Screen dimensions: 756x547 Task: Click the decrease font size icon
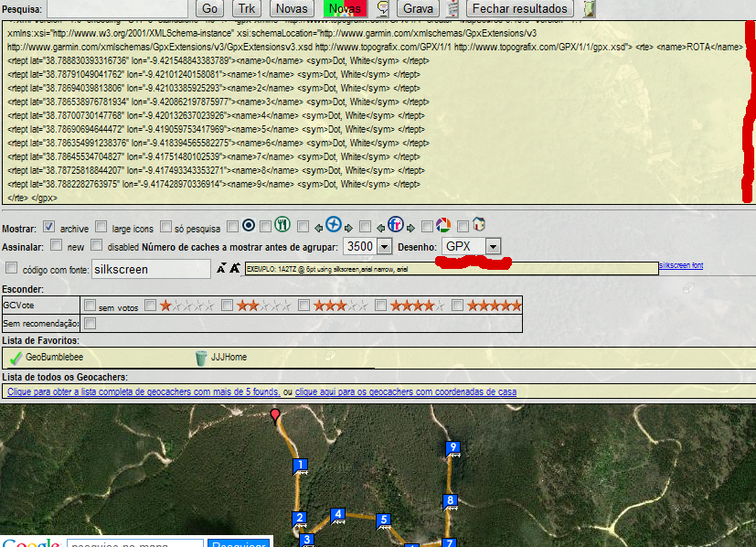(x=221, y=268)
